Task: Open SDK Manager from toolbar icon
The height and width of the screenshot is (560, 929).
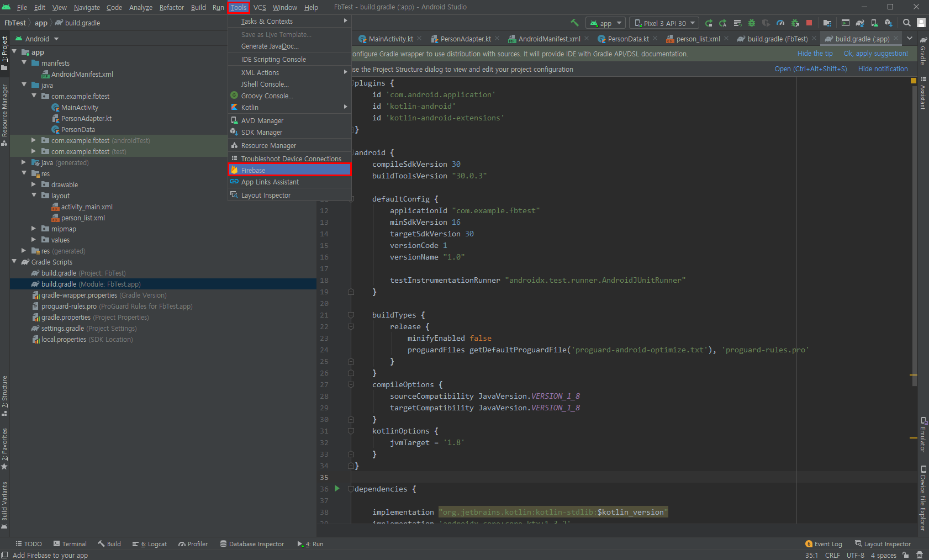Action: tap(888, 23)
